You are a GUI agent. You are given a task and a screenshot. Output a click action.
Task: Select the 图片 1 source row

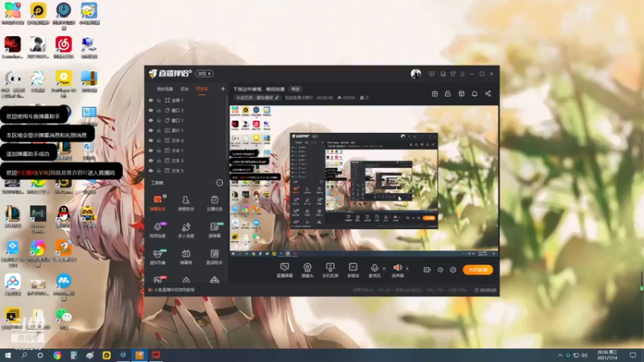click(187, 130)
